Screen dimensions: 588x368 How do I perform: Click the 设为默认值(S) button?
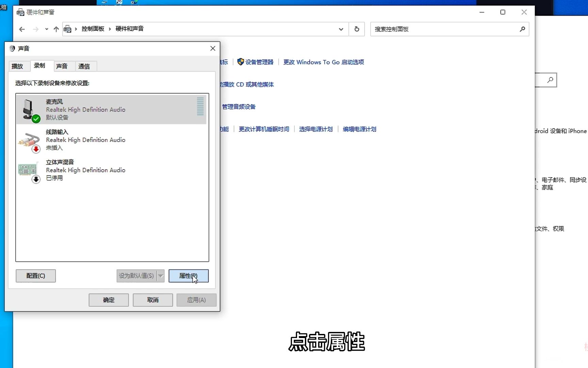click(x=136, y=276)
